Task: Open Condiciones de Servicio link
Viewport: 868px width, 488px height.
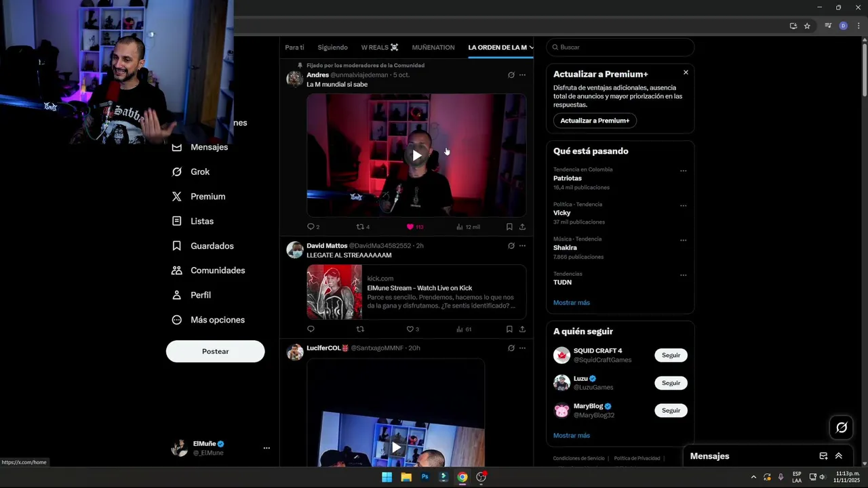Action: 578,459
